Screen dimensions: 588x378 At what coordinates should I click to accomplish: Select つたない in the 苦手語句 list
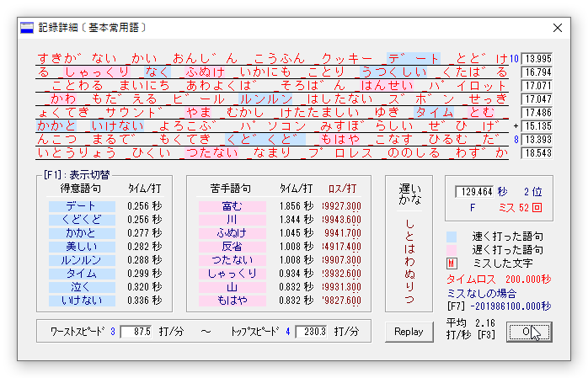[x=233, y=260]
